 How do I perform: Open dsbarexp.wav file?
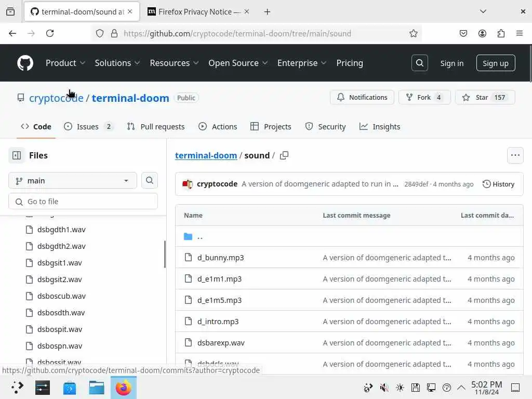(221, 343)
